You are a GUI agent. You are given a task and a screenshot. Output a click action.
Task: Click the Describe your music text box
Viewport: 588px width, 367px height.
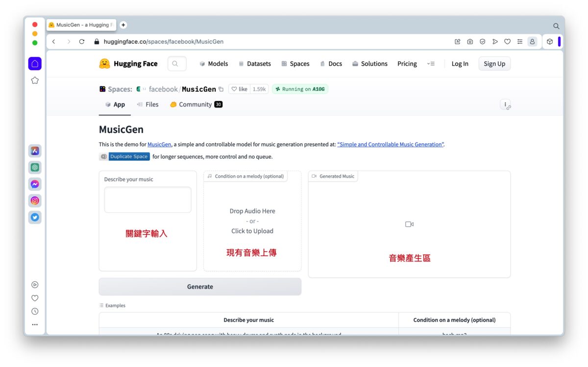click(x=147, y=200)
